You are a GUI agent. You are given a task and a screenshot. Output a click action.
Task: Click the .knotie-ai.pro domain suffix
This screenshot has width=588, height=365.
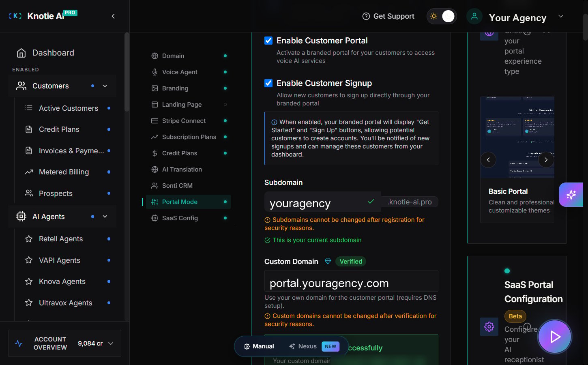410,202
